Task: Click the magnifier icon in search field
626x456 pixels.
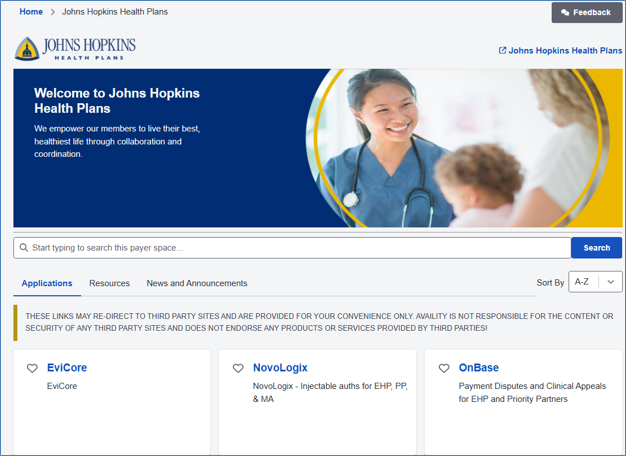Action: pos(24,248)
